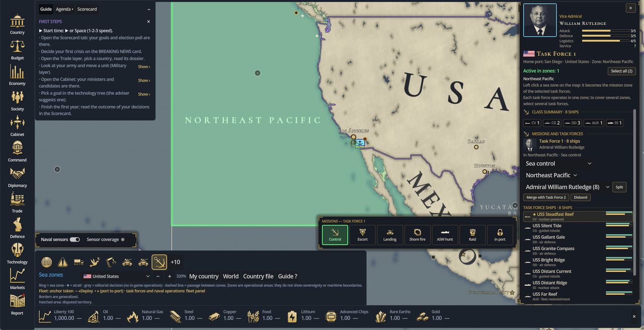Open the Admiral William Rutledge dropdown
Image resolution: width=644 pixels, height=330 pixels.
click(568, 187)
